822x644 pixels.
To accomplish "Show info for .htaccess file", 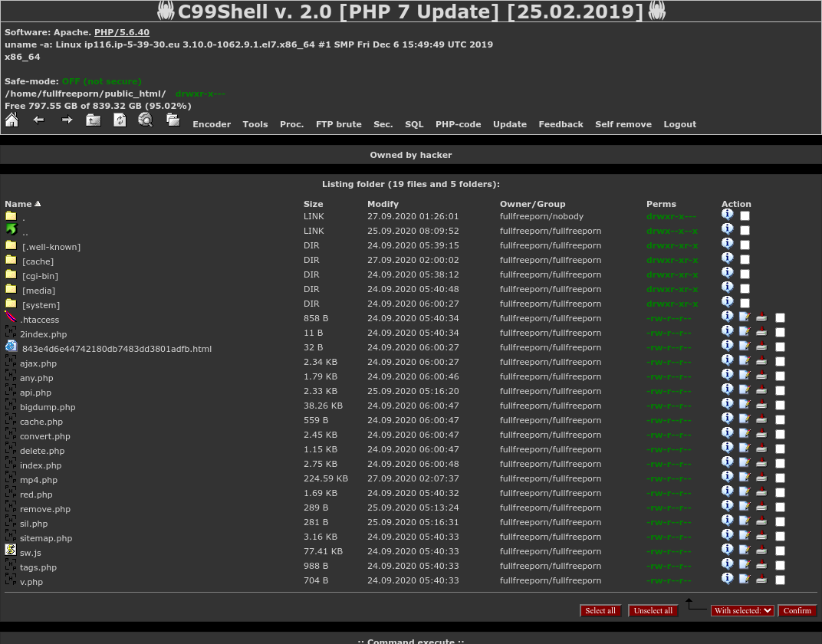I will tap(727, 316).
